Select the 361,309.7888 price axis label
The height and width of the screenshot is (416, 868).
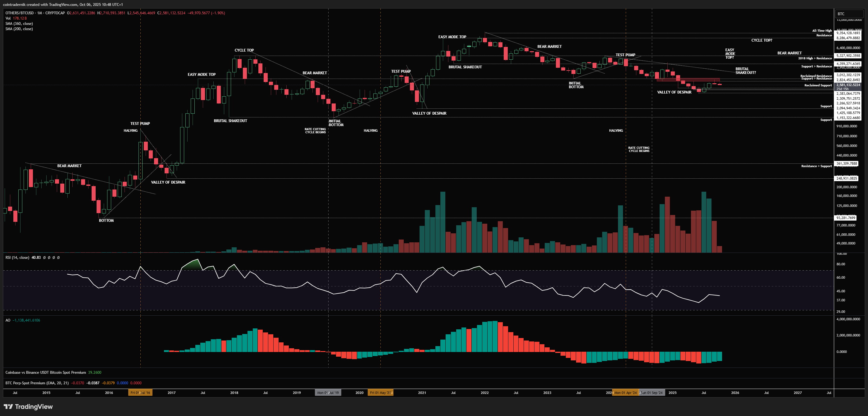[847, 163]
